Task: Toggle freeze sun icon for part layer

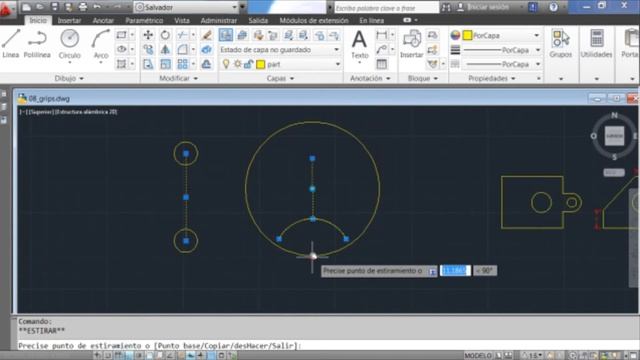Action: coord(237,64)
